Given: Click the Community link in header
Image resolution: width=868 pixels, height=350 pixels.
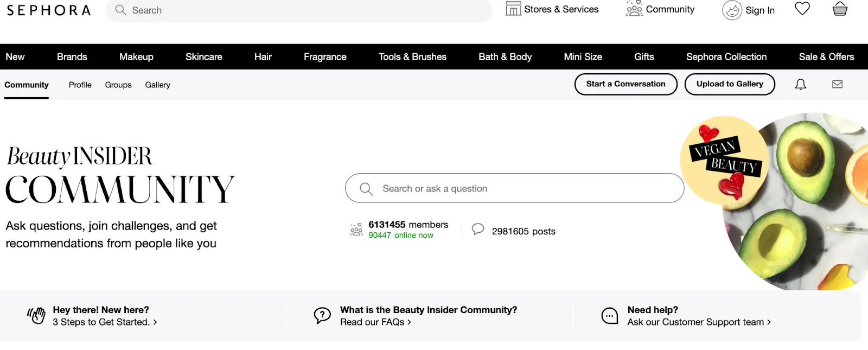Looking at the screenshot, I should pyautogui.click(x=670, y=9).
